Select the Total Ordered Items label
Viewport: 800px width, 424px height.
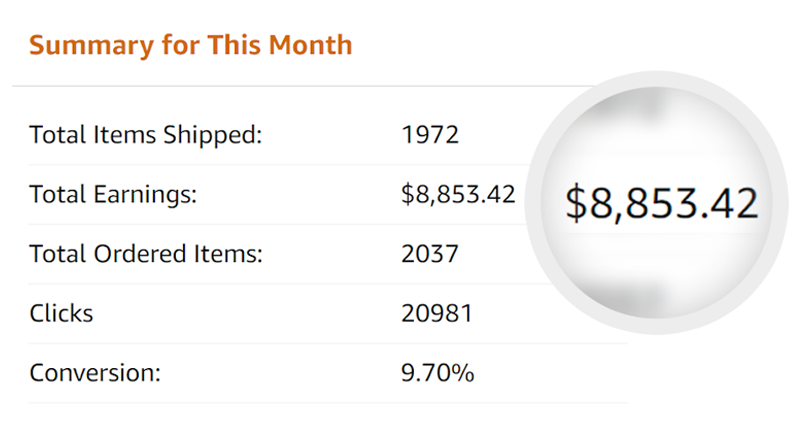click(146, 254)
